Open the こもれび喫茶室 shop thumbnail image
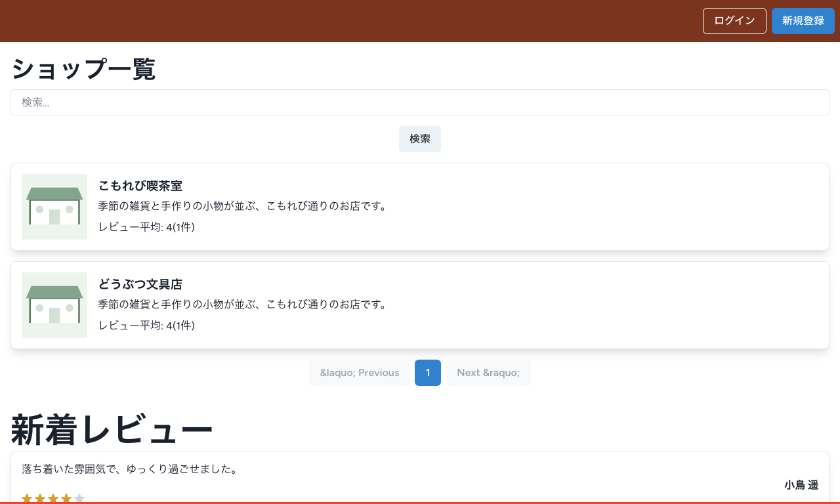 pos(54,207)
